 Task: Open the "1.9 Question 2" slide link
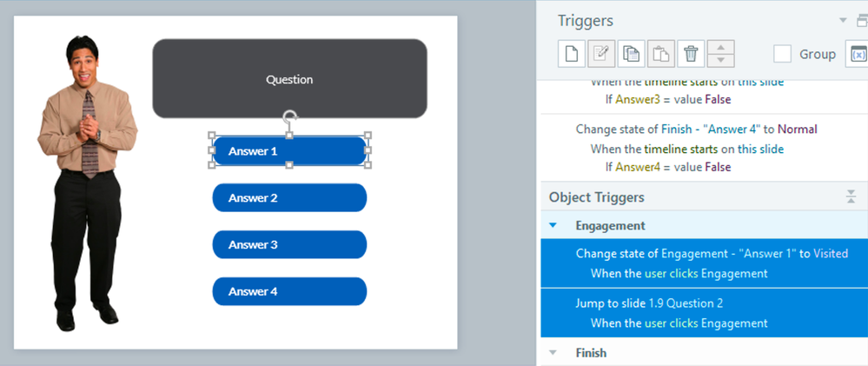(686, 303)
